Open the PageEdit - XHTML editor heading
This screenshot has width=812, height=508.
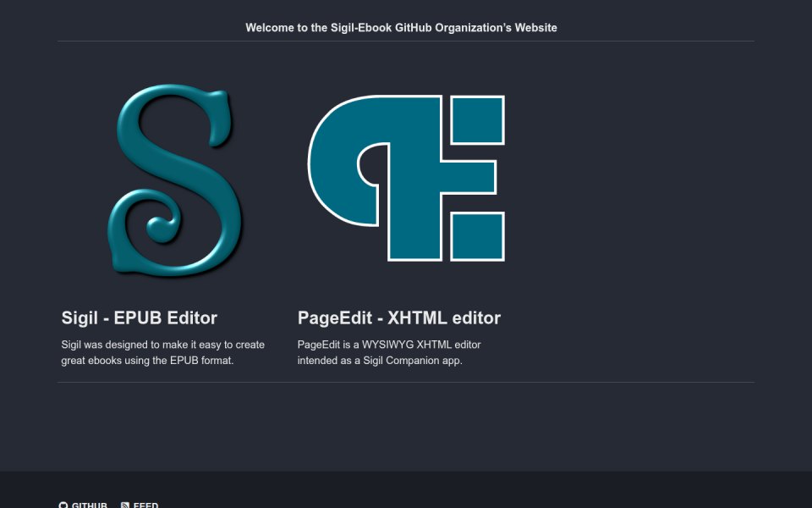click(x=398, y=317)
